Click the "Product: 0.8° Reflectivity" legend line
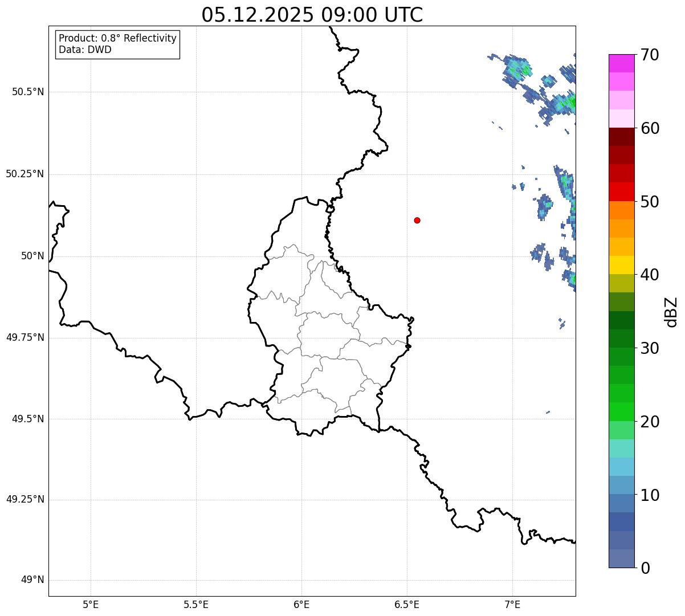This screenshot has height=616, width=685. (x=118, y=38)
